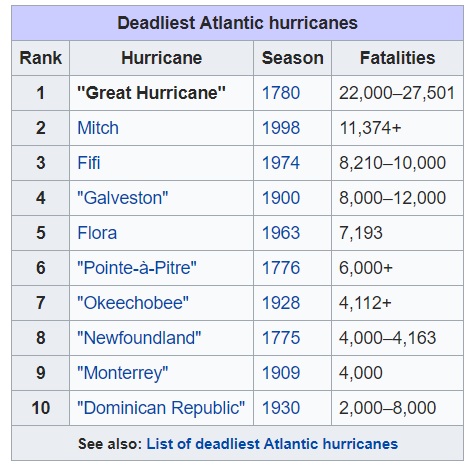Open List of deadliest Atlantic hurricanes link
Screen dimensions: 471x471
pyautogui.click(x=272, y=444)
